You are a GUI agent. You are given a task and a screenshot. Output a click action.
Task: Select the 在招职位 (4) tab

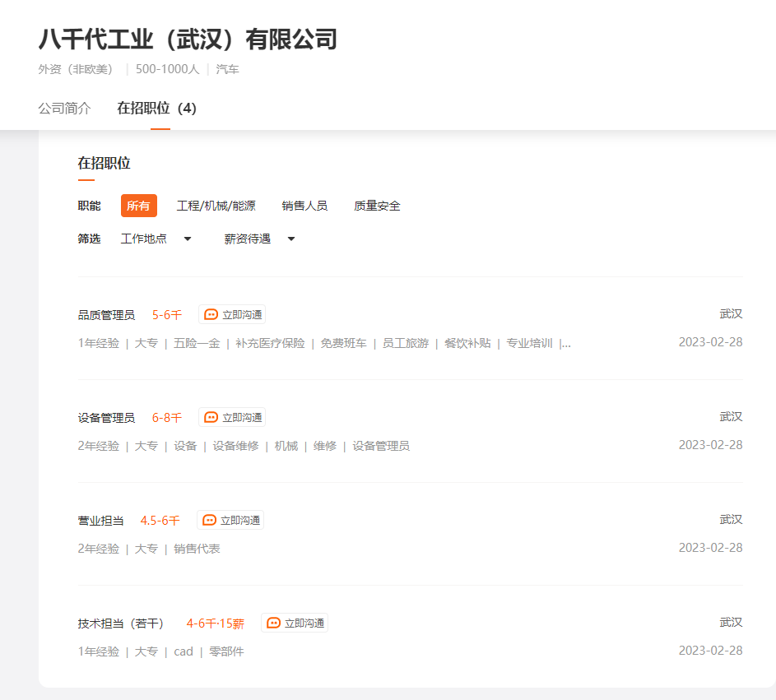click(x=157, y=108)
